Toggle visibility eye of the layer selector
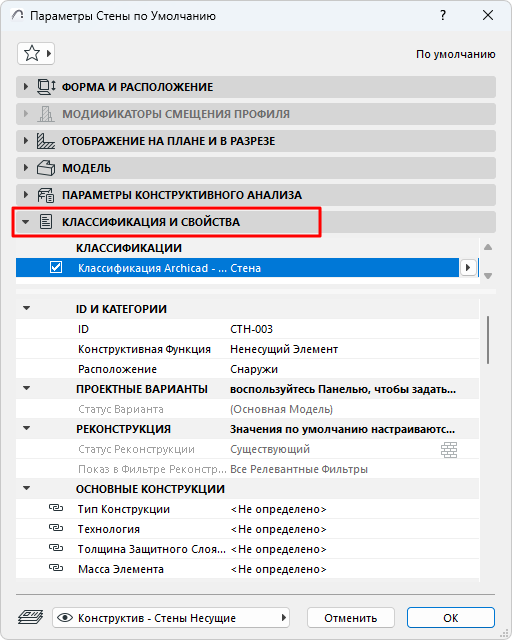 coord(65,618)
